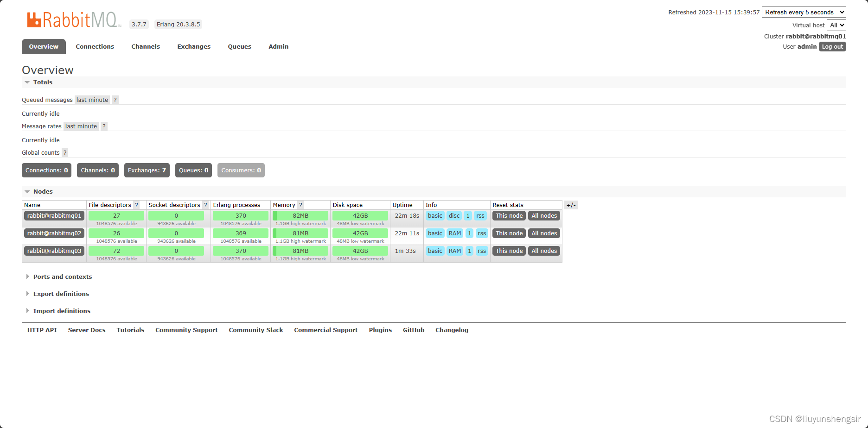The height and width of the screenshot is (428, 868).
Task: Click the RAM tag for rabbitmq03
Action: [x=455, y=251]
